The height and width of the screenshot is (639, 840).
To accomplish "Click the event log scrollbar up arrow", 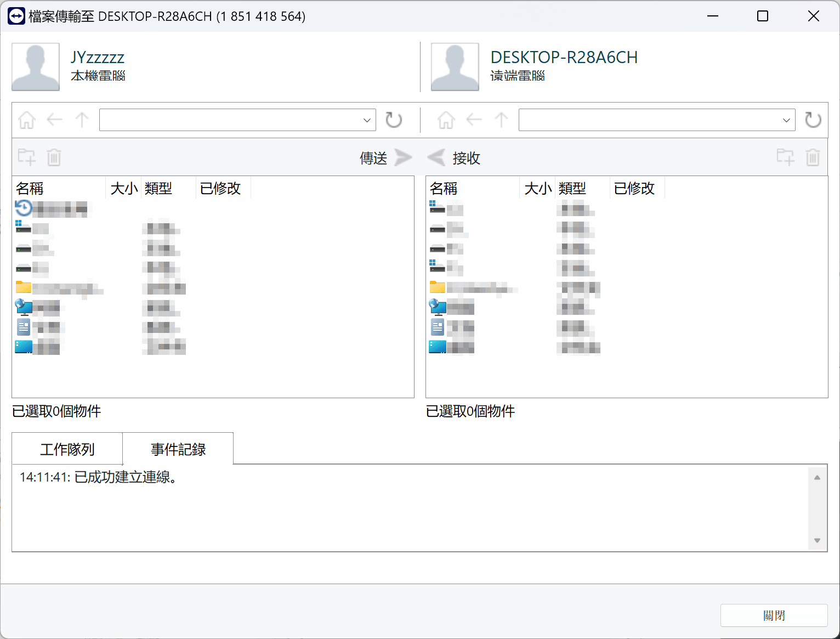I will tap(817, 478).
